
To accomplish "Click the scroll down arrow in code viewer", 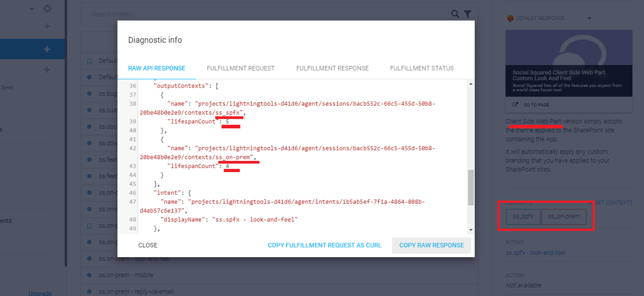I will click(470, 229).
